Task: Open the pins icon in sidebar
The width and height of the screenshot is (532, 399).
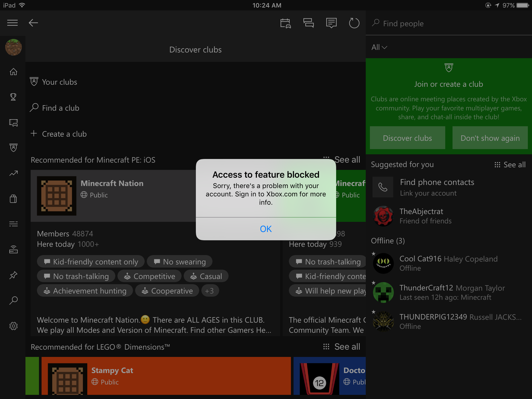Action: 13,275
